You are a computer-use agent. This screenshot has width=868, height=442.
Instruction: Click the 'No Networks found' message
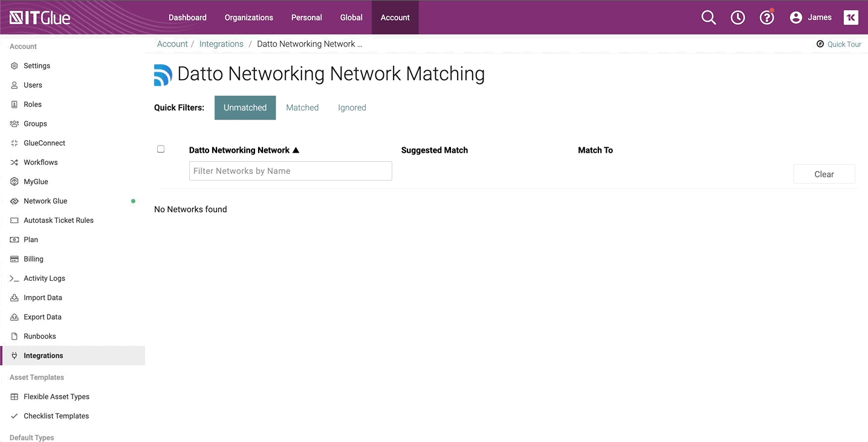190,210
